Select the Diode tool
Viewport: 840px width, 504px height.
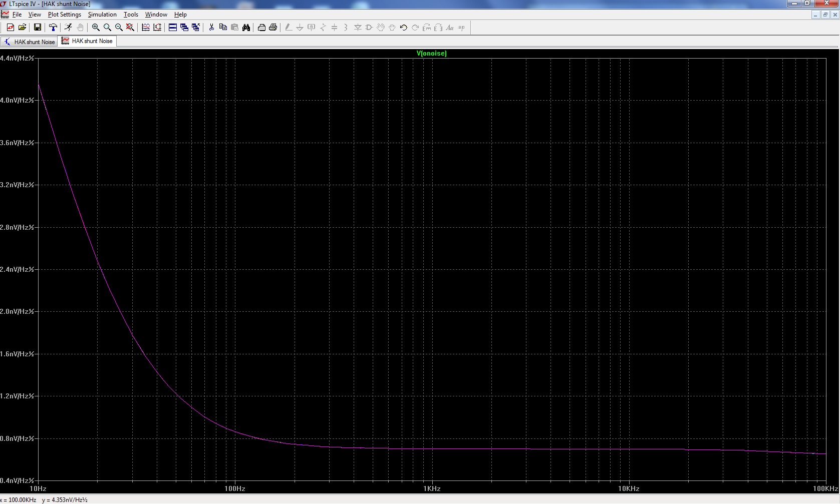358,28
